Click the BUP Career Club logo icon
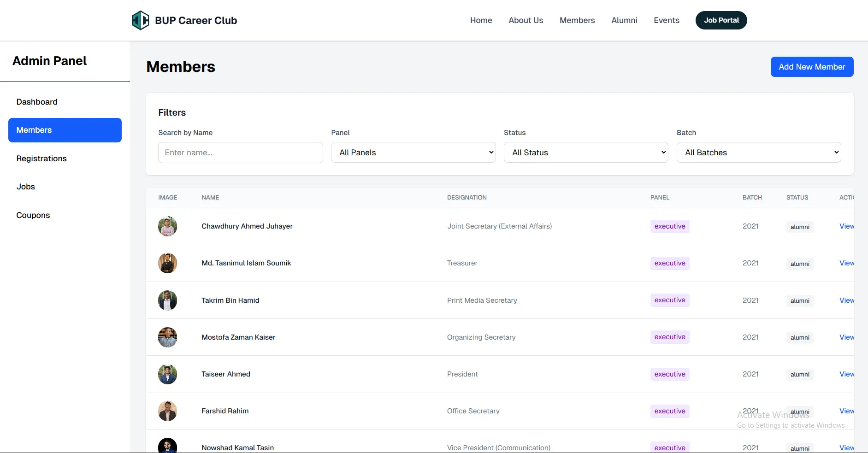868x453 pixels. coord(140,20)
